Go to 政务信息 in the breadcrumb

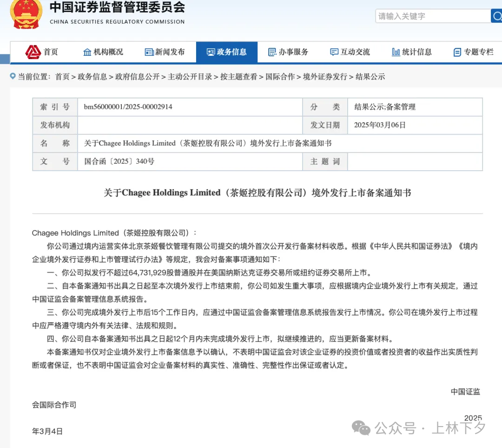click(92, 77)
